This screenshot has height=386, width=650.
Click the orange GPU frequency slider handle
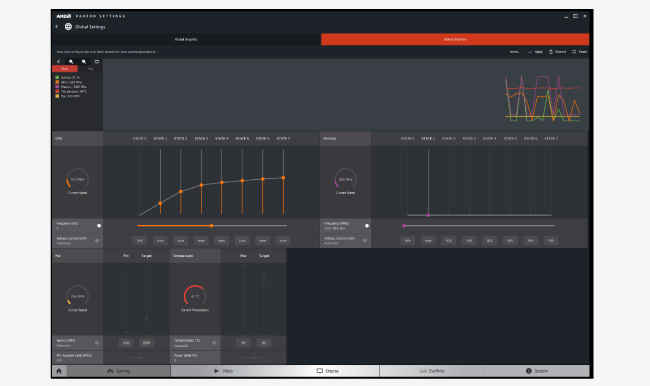point(212,226)
